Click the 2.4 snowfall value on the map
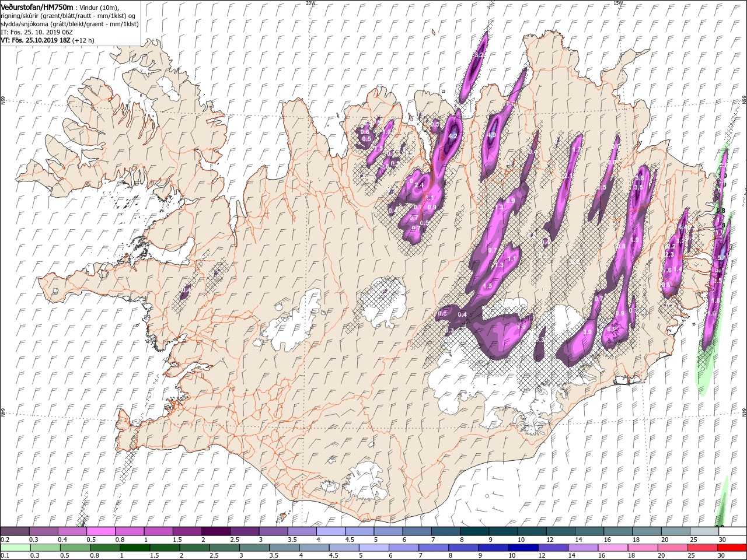Viewport: 747px width, 560px height. (x=418, y=185)
